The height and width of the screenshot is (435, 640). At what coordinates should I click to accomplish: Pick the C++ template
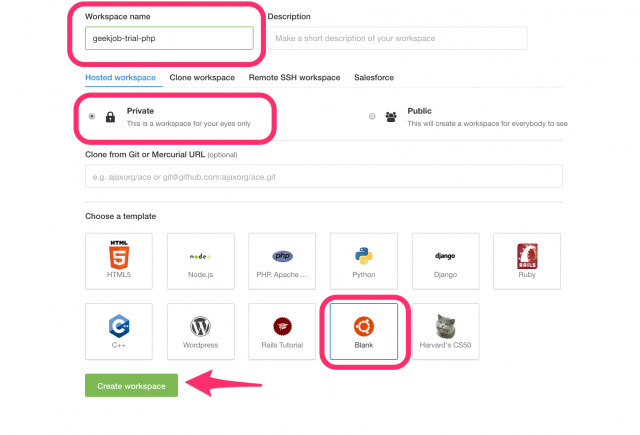pyautogui.click(x=119, y=331)
